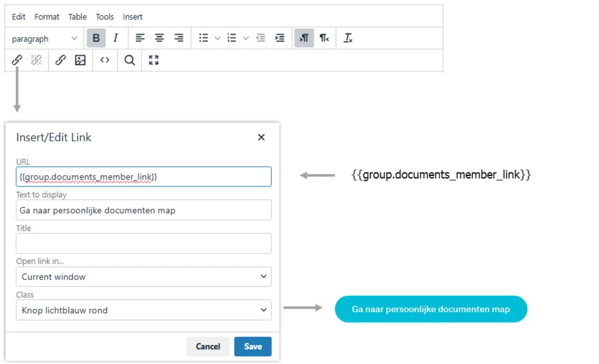Toggle fullscreen editor icon
This screenshot has width=599, height=364.
coord(154,60)
